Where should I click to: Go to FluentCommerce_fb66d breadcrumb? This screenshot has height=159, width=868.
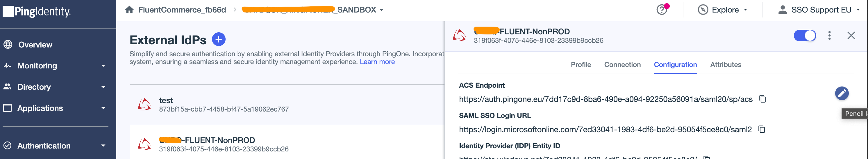182,10
